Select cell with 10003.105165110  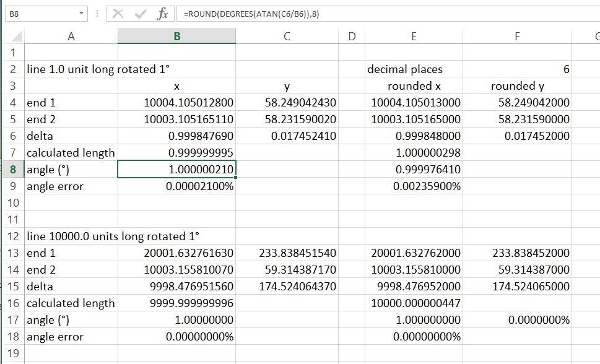coord(177,119)
